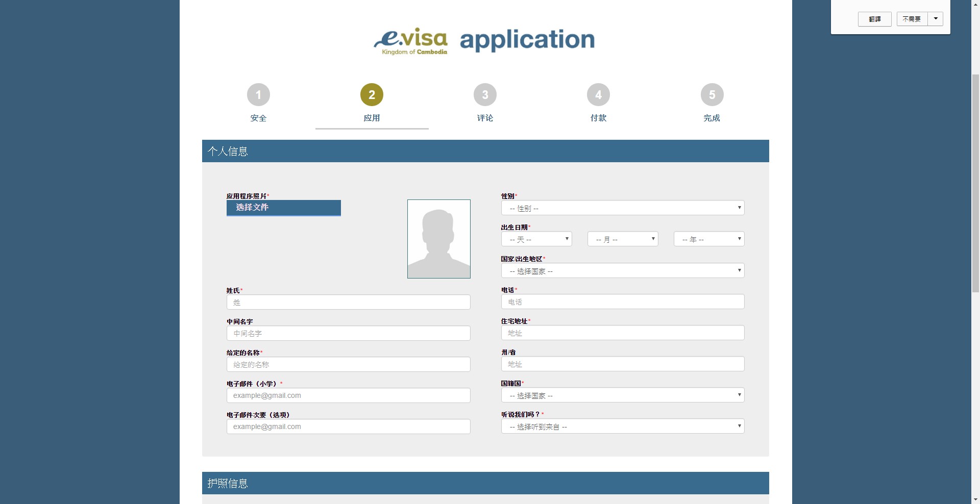Select the 评论 step tab label

click(x=485, y=118)
